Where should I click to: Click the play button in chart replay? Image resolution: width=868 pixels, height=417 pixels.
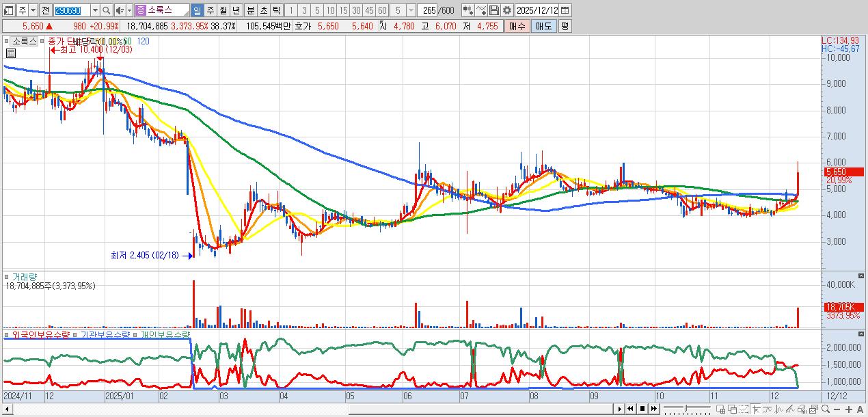pyautogui.click(x=620, y=409)
